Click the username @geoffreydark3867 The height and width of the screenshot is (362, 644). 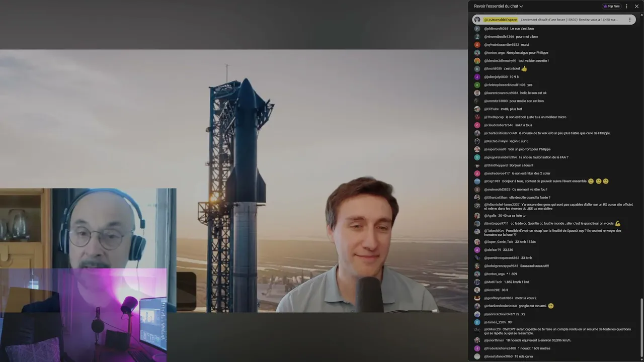[x=499, y=298]
